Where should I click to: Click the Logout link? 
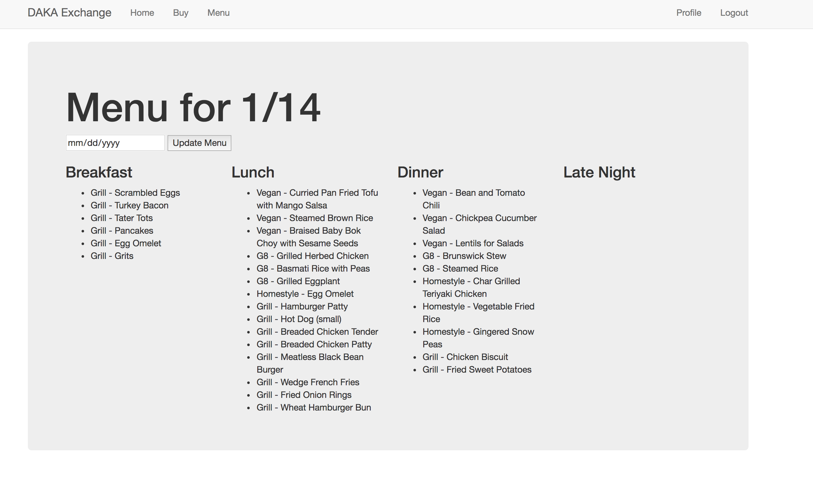734,13
